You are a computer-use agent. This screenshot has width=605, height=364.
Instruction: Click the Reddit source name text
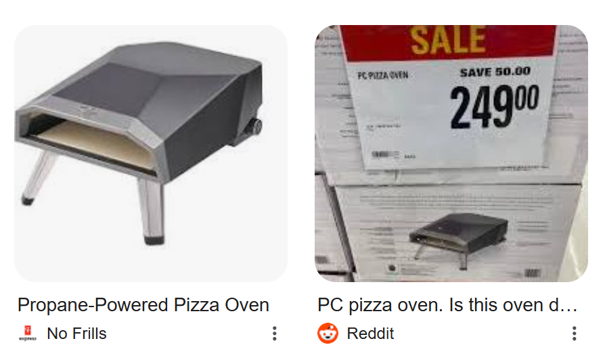click(370, 334)
